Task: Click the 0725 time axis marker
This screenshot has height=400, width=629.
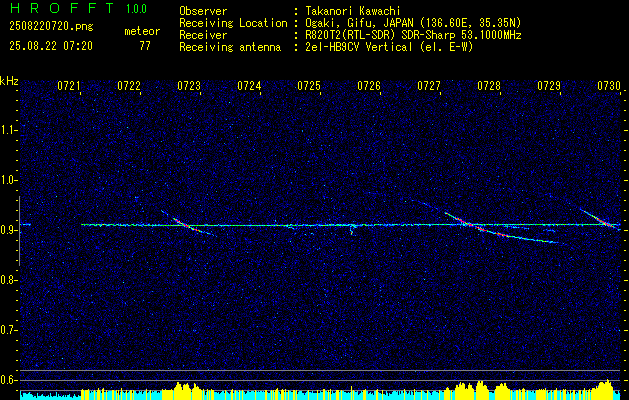Action: click(x=309, y=86)
